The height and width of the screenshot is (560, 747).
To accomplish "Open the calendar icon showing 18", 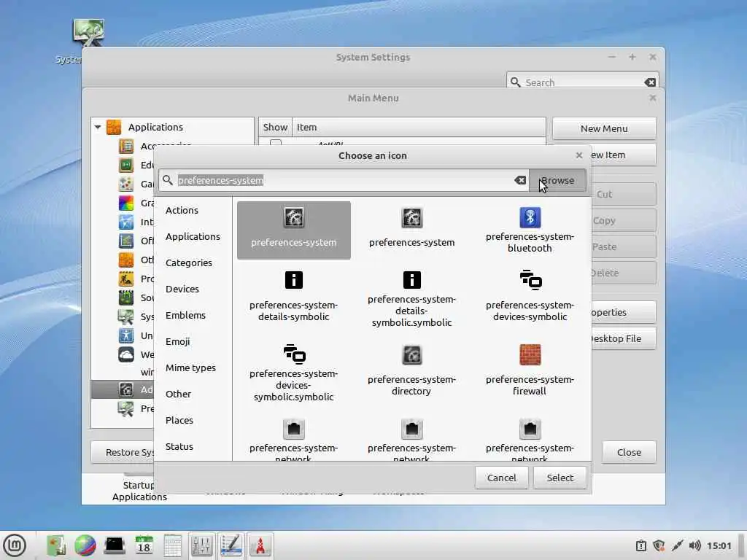I will pyautogui.click(x=144, y=545).
